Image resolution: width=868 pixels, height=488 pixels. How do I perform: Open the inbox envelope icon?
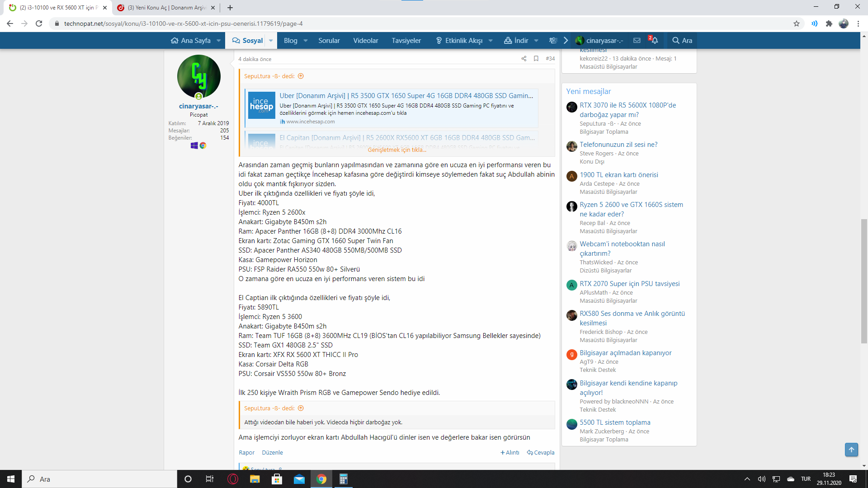(637, 41)
